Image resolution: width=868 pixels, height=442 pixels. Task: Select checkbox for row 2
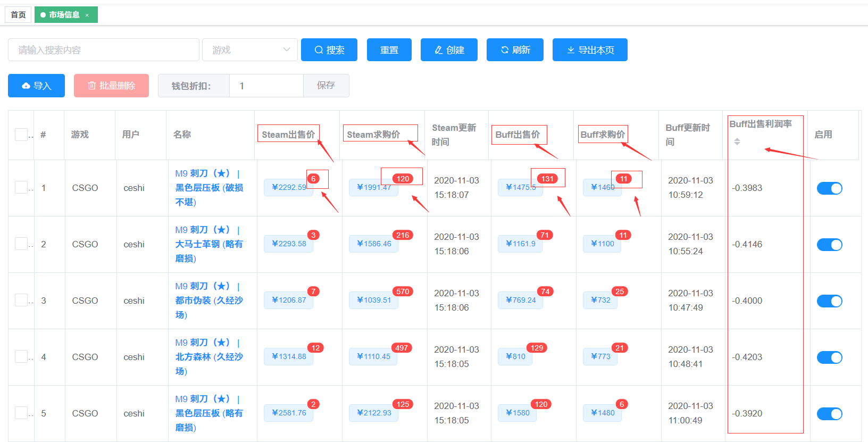(x=21, y=244)
